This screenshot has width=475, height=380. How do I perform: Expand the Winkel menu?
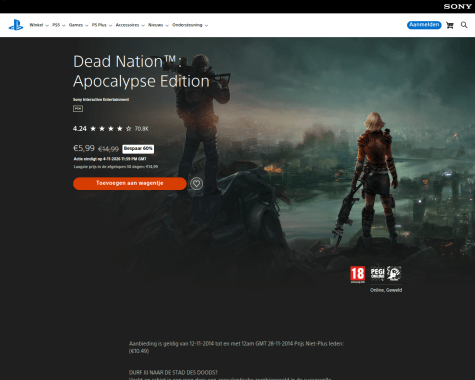point(39,25)
